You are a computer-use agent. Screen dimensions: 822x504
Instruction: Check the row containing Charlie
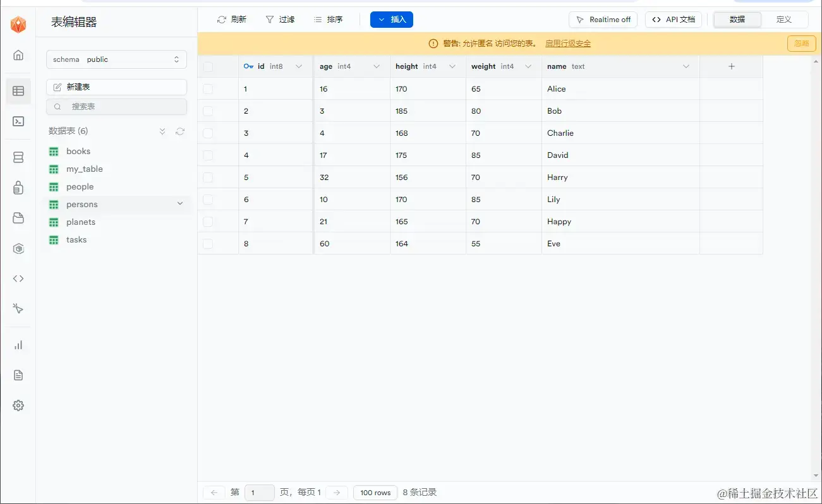click(208, 133)
